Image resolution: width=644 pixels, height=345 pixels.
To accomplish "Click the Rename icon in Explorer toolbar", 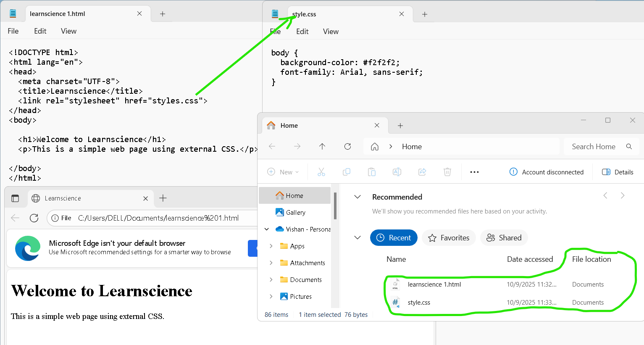I will coord(397,172).
